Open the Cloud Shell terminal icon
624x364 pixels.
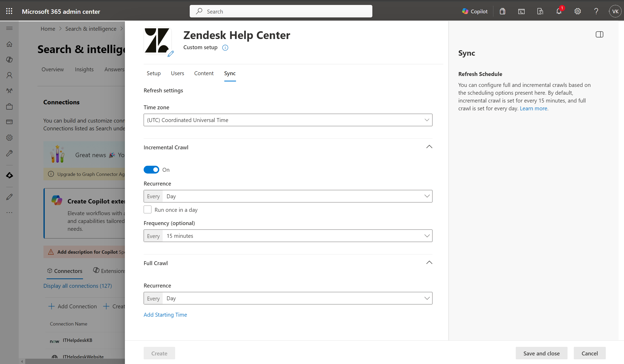click(521, 11)
